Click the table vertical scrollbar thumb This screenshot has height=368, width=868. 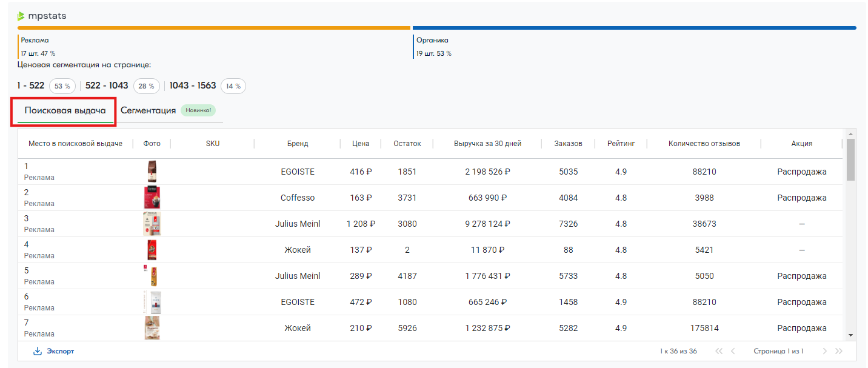click(850, 159)
